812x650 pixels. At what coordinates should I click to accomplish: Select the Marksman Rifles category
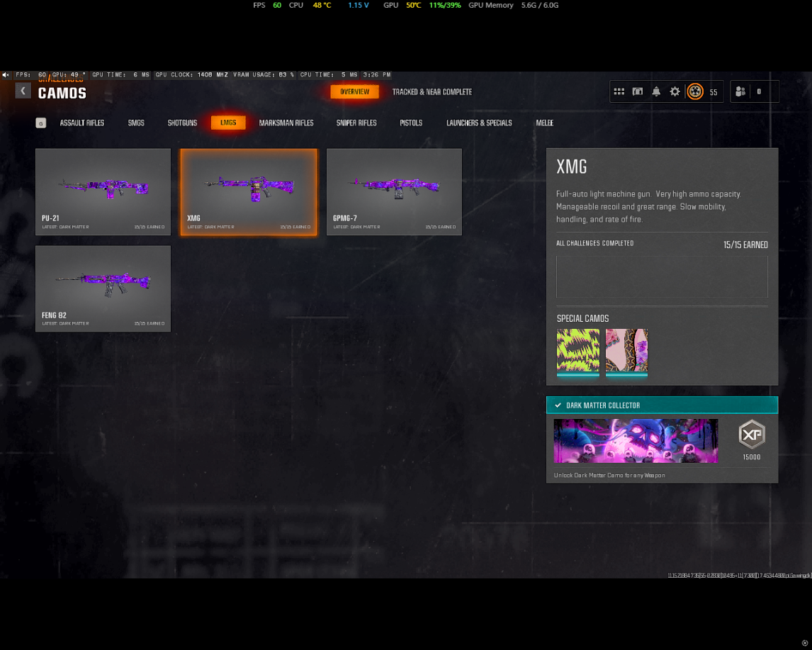[286, 123]
